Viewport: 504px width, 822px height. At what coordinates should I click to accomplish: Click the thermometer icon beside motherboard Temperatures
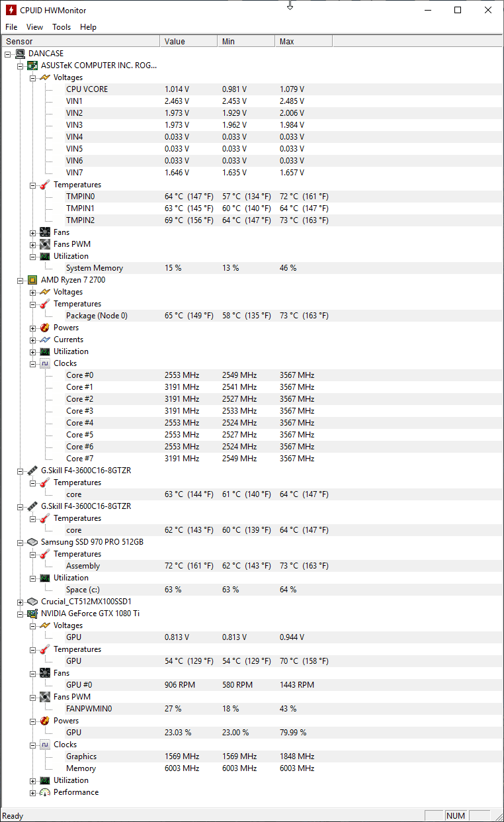[45, 185]
